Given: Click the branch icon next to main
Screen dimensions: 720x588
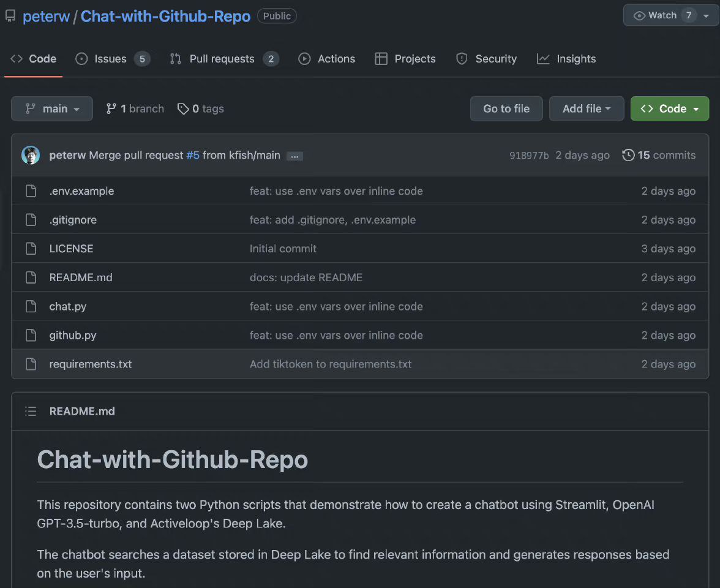Looking at the screenshot, I should [111, 108].
